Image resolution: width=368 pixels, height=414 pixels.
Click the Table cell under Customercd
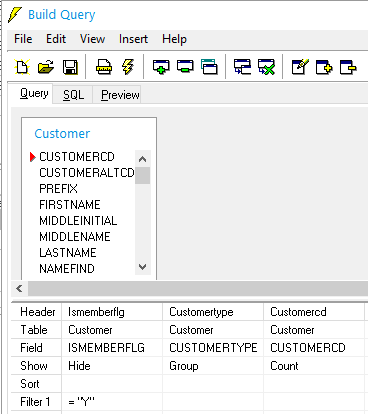314,330
